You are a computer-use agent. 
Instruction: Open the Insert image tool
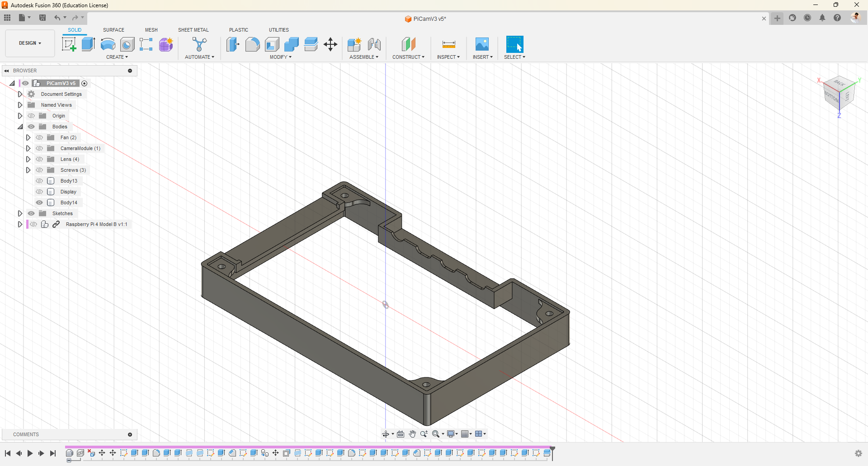pyautogui.click(x=482, y=44)
